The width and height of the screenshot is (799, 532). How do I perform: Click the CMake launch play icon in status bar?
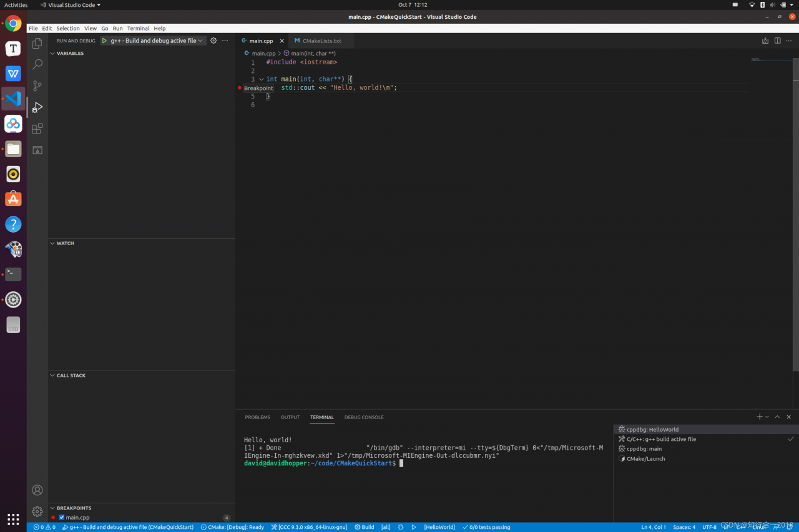(x=413, y=527)
